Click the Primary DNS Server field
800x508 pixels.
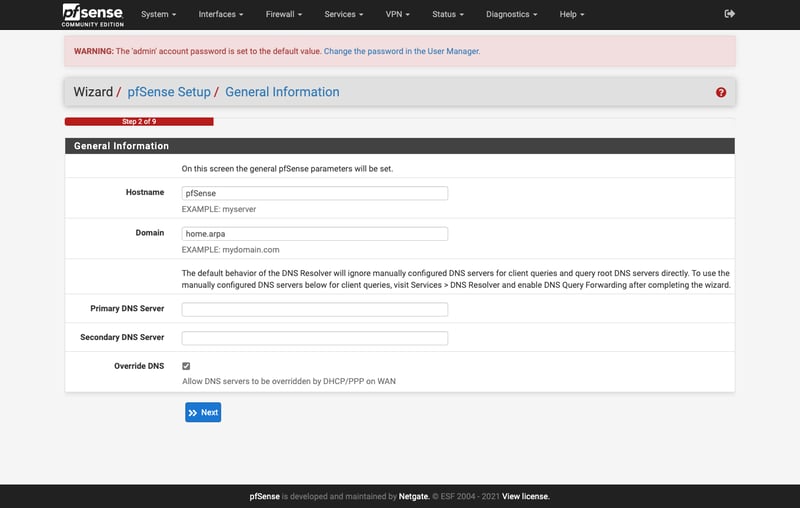click(x=315, y=309)
